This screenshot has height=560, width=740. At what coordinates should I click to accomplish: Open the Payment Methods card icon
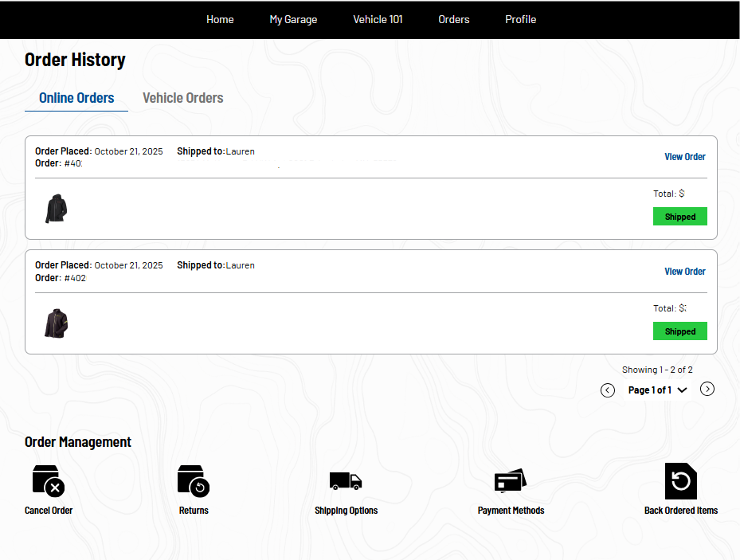[511, 481]
